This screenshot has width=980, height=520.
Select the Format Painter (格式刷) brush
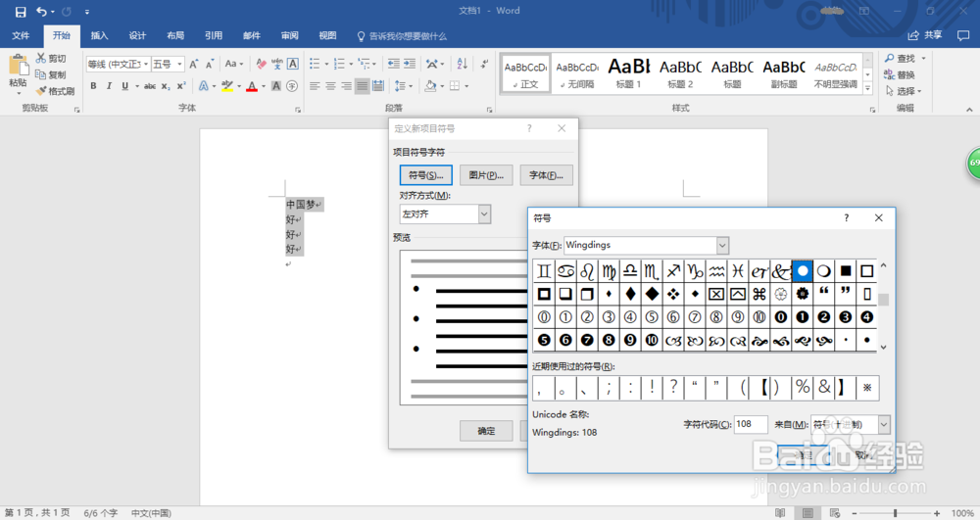[x=41, y=91]
